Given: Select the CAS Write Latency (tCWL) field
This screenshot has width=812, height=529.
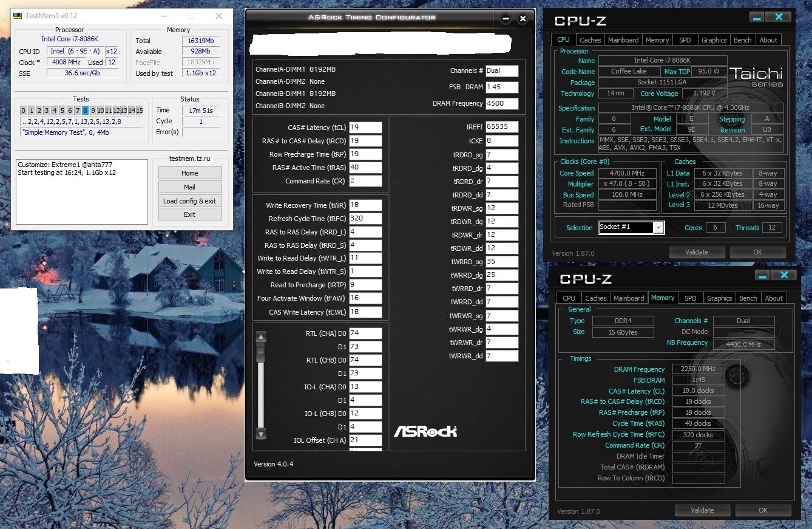Looking at the screenshot, I should click(x=365, y=312).
